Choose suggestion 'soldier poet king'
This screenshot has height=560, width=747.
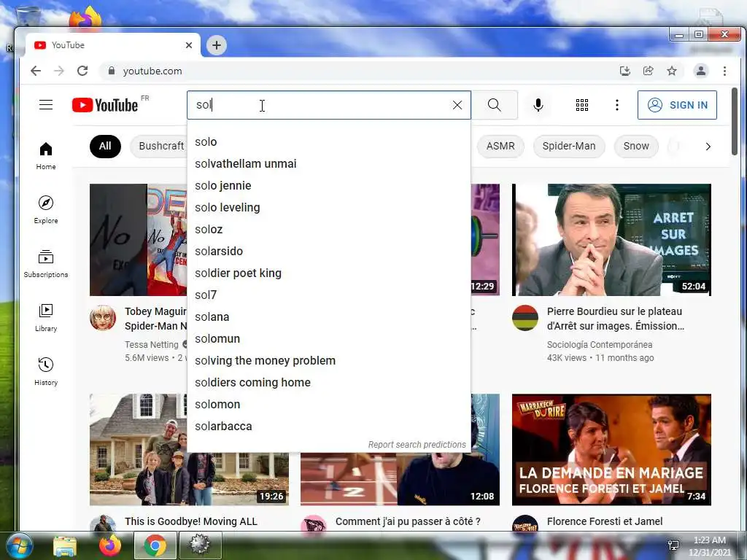329,273
